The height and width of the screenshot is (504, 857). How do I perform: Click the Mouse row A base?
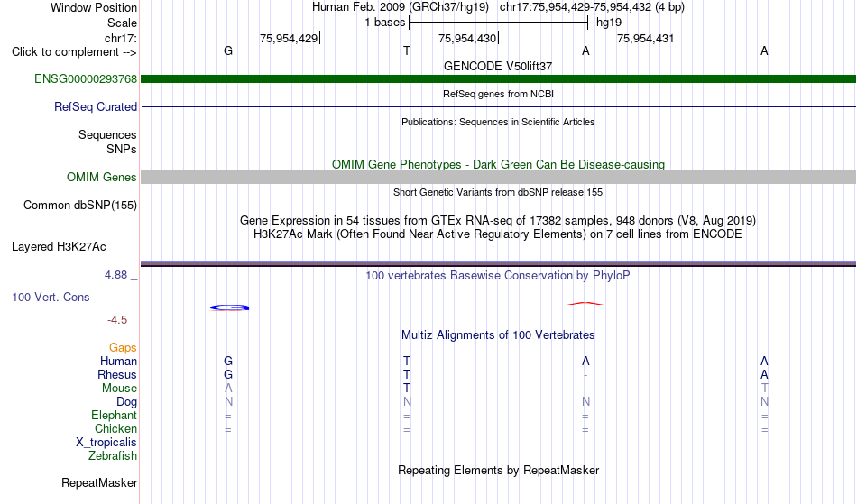(x=228, y=389)
